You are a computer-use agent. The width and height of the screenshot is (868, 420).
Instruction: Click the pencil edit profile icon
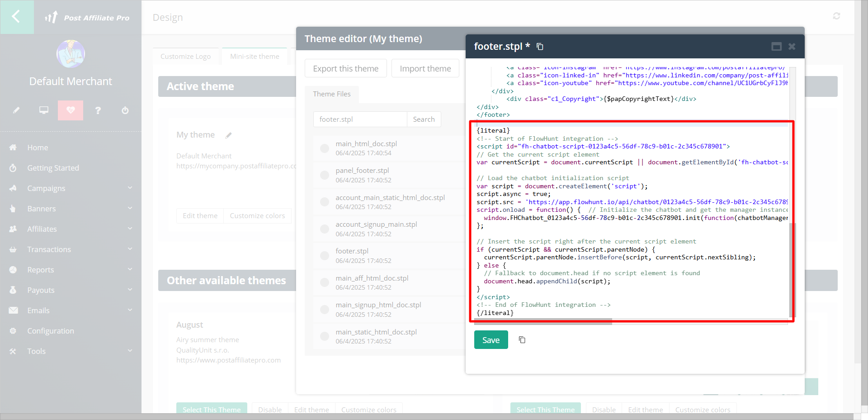click(x=16, y=110)
